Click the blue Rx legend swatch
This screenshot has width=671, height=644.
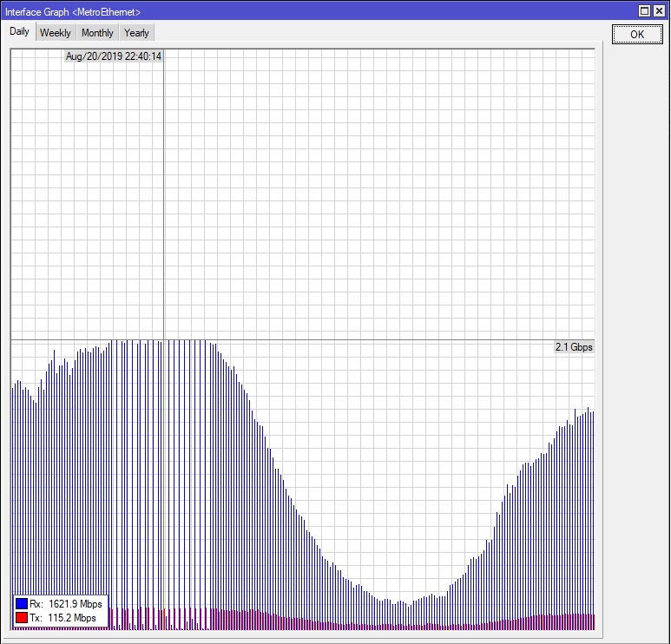point(22,603)
